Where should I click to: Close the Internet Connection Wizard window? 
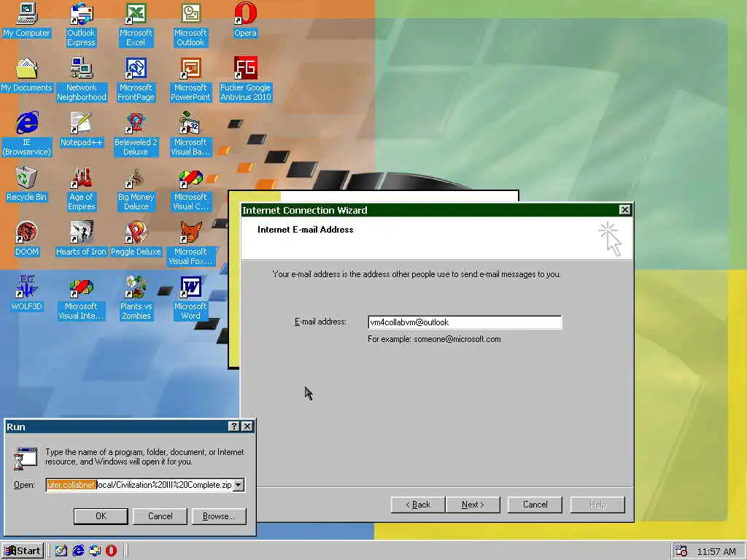[x=624, y=209]
